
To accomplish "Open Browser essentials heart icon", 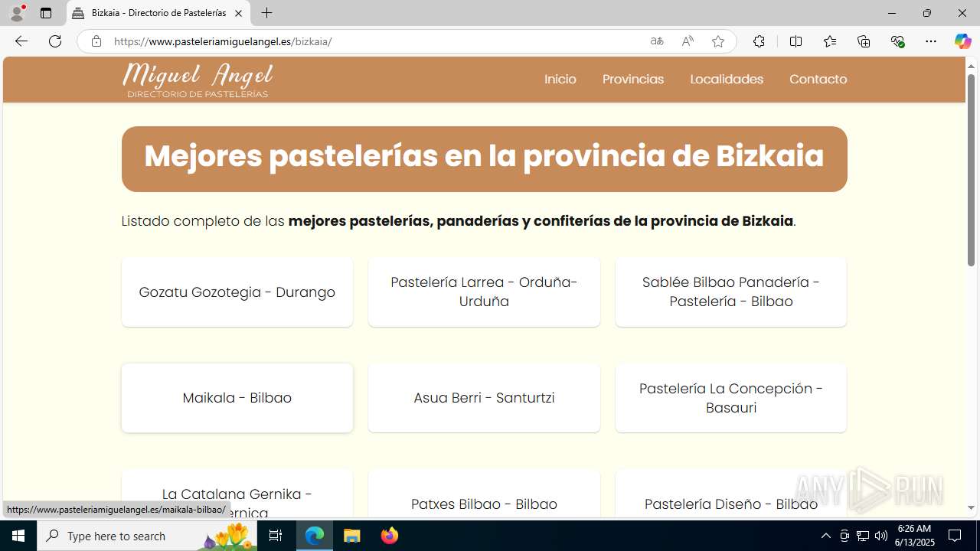I will [x=898, y=41].
